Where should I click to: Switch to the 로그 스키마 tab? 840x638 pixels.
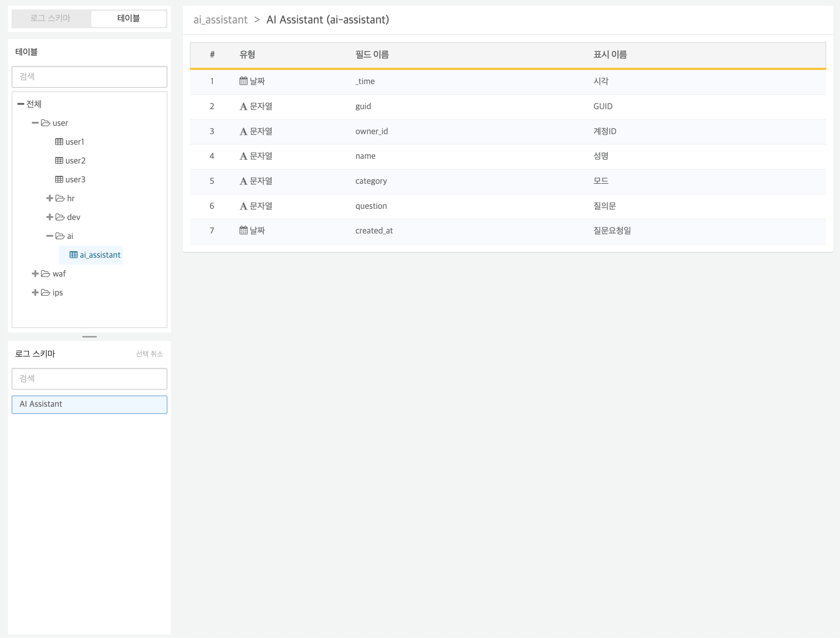[50, 18]
